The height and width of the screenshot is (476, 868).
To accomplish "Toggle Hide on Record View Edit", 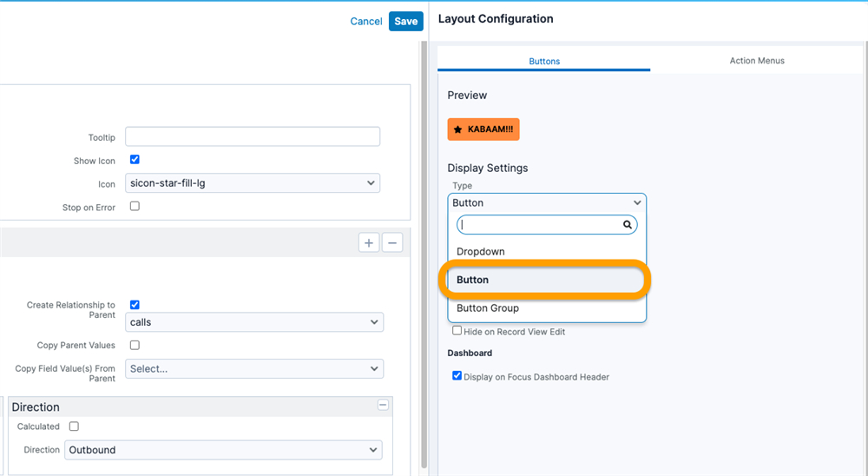I will point(457,331).
